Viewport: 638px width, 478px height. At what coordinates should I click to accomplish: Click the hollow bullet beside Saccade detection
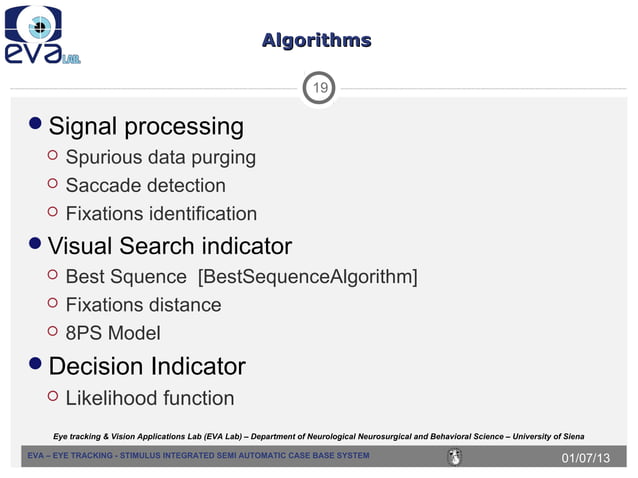pos(52,183)
